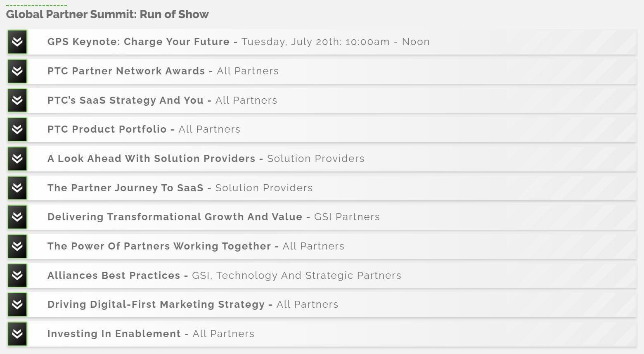Click arrow icon for Digital-First Marketing Strategy
Image resolution: width=644 pixels, height=354 pixels.
click(x=17, y=304)
